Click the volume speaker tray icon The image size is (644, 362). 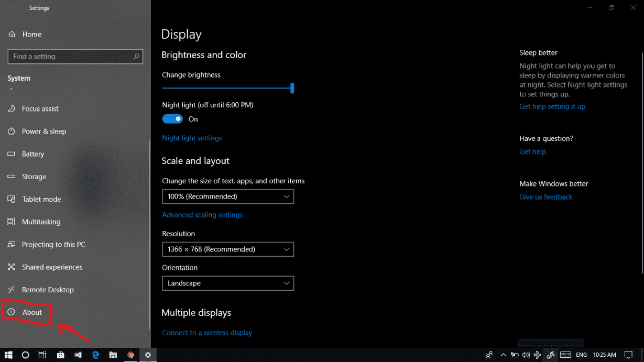(x=526, y=355)
